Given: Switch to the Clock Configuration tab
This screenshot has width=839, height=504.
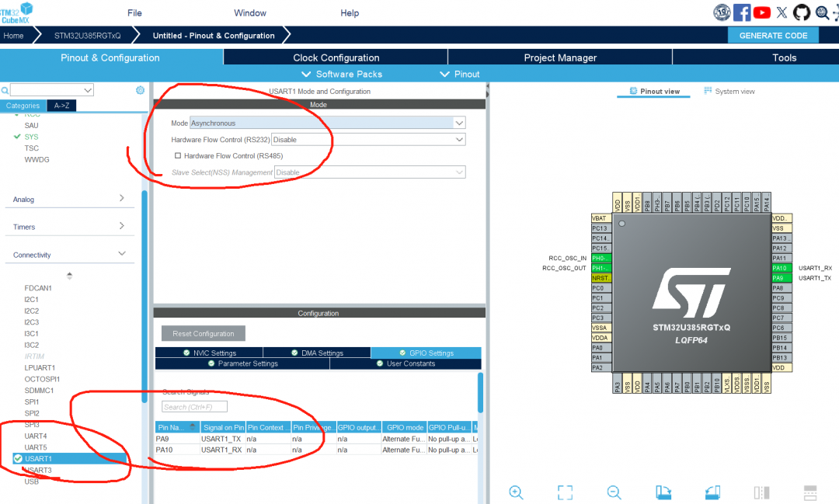Looking at the screenshot, I should coord(336,57).
